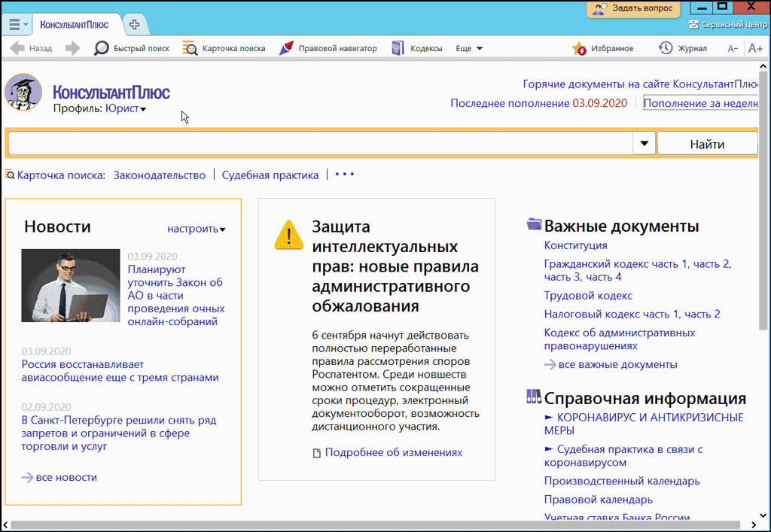
Task: Open Последнее пополнение 03.09.2020 link
Action: 538,103
